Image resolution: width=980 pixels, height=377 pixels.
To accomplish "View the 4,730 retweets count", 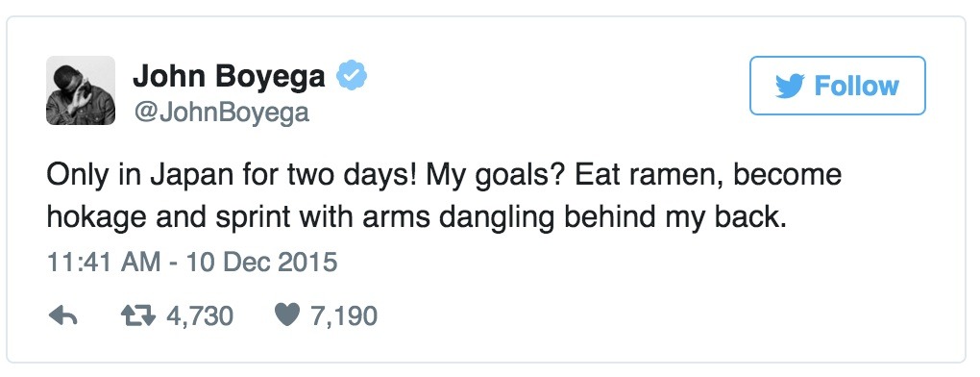I will pyautogui.click(x=200, y=316).
